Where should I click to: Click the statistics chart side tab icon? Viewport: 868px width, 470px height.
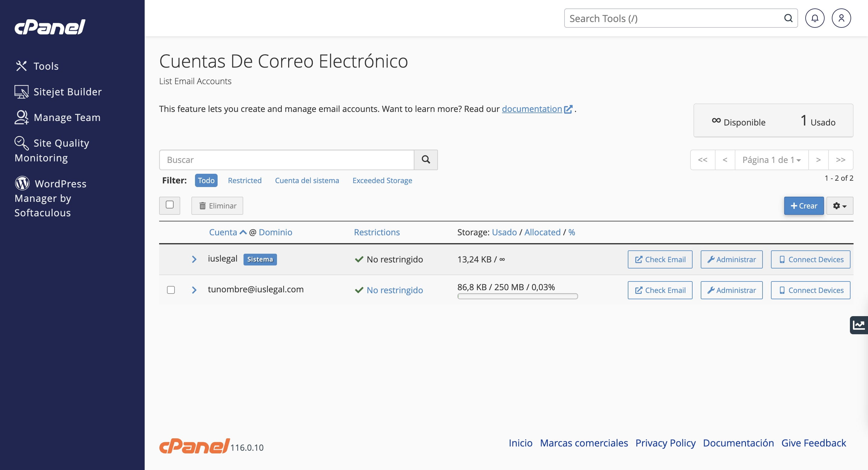coord(859,325)
